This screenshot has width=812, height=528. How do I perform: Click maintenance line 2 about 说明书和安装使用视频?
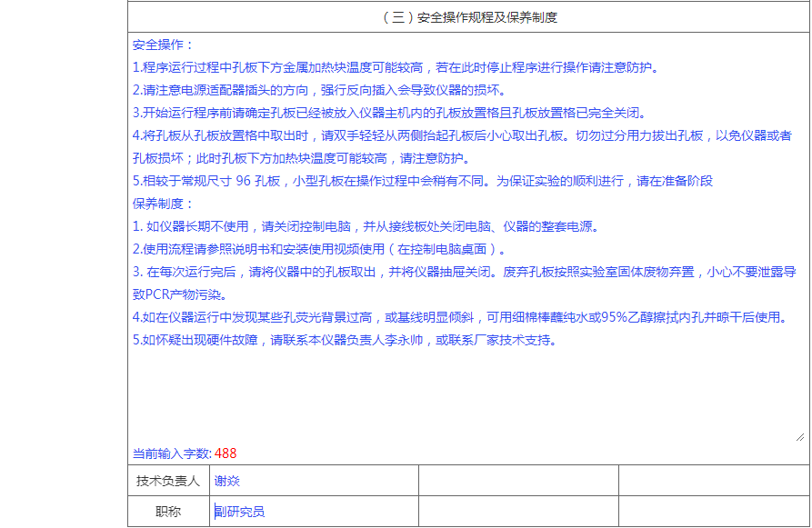pos(318,249)
